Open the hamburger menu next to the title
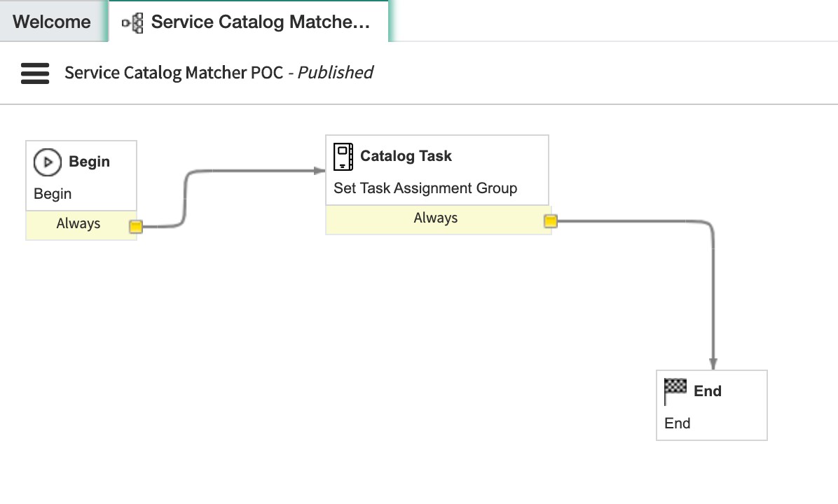 pyautogui.click(x=34, y=73)
